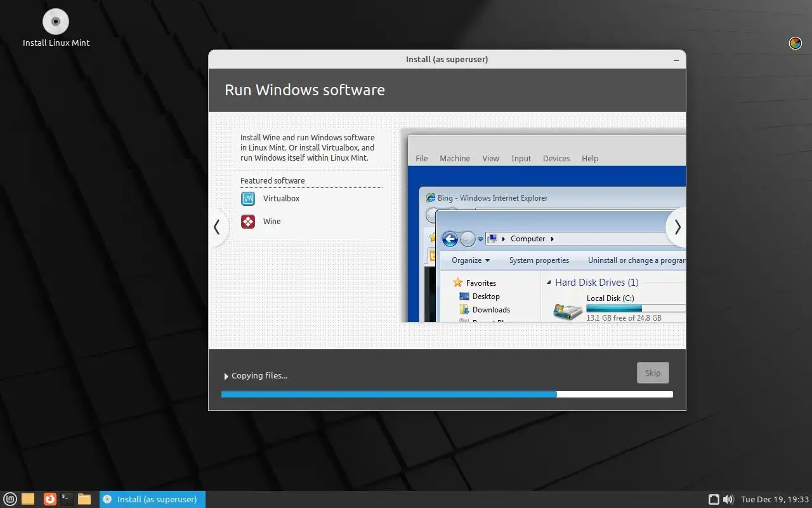
Task: Minimize the Install (as superuser) window
Action: pos(677,60)
